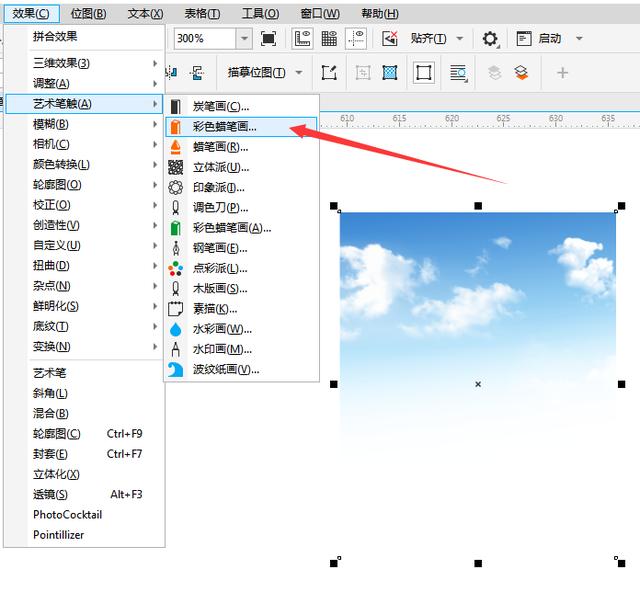Choose 水印画(M)... effect
The width and height of the screenshot is (640, 615).
(241, 349)
